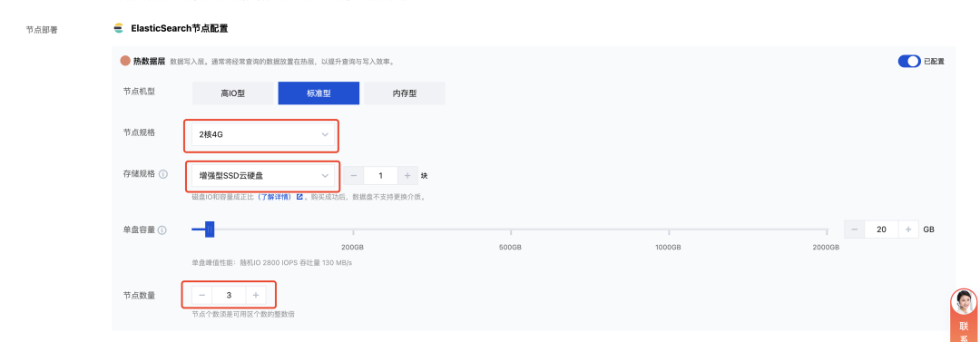
Task: Increase 单盘容量 GB value with plus
Action: pos(908,230)
